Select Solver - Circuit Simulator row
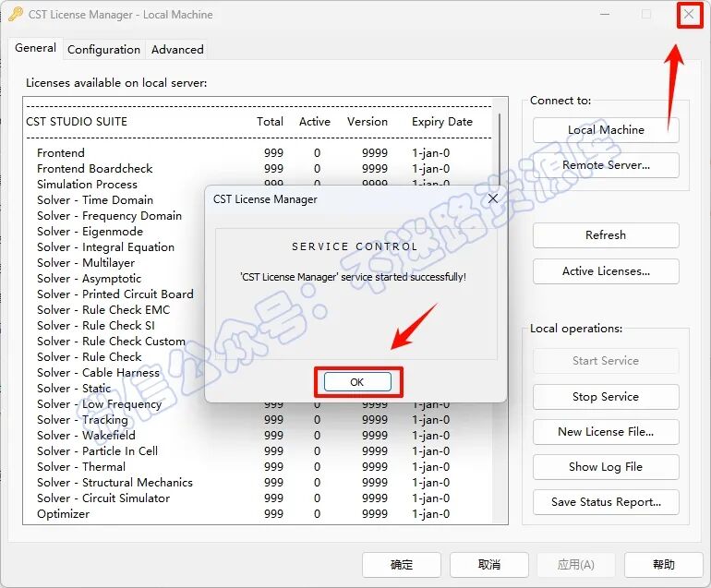 coord(243,498)
